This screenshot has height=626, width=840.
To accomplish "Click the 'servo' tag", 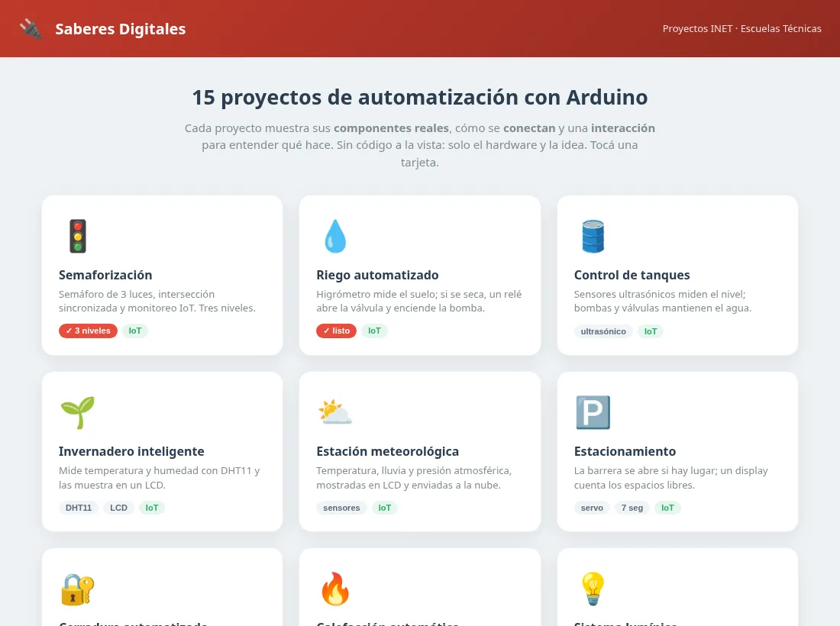I will pos(592,508).
